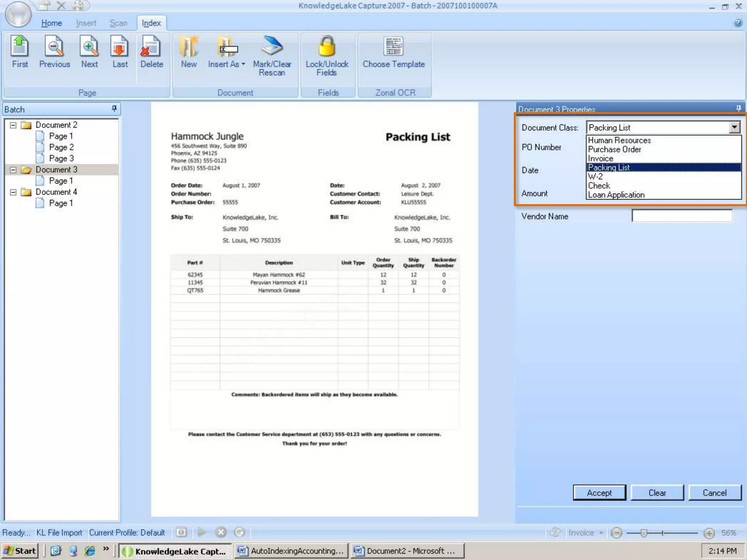Click the zoom slider in status bar
Screen dimensions: 747x560
[644, 533]
